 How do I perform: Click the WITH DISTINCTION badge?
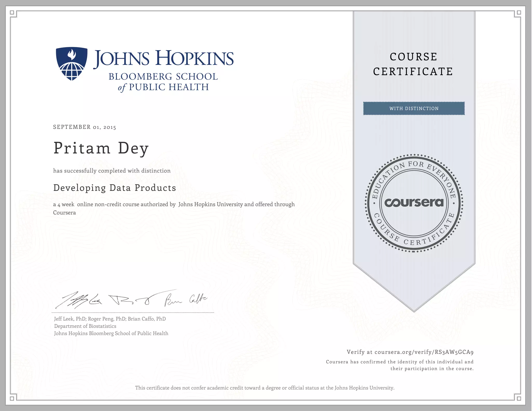(414, 108)
